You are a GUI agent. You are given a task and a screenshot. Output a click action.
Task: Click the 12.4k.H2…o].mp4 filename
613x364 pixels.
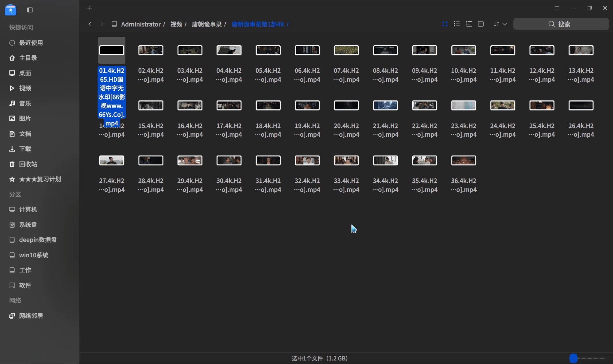point(542,75)
